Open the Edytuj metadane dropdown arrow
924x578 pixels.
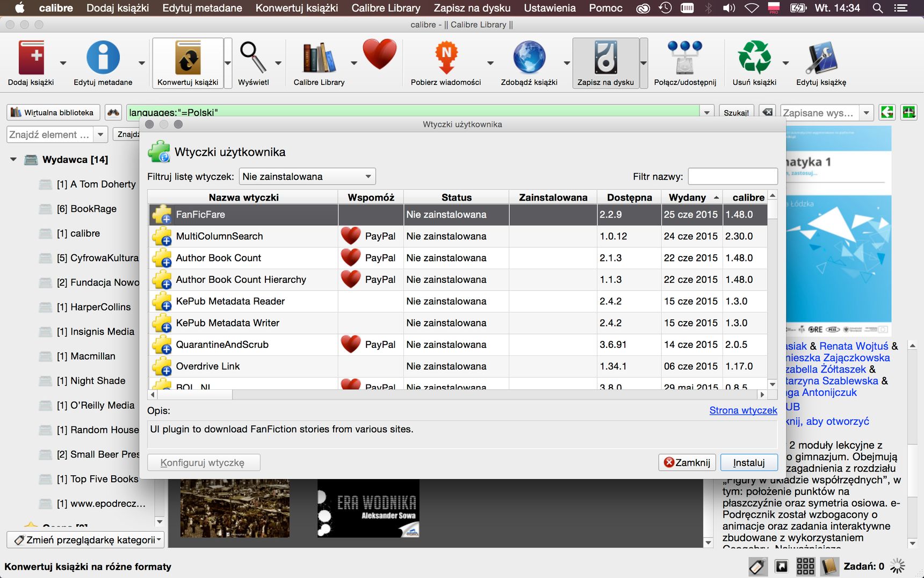click(142, 63)
